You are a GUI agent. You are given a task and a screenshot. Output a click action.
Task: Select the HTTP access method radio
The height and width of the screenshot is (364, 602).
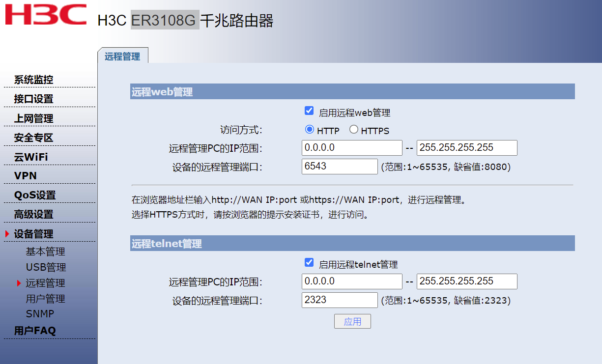click(310, 130)
